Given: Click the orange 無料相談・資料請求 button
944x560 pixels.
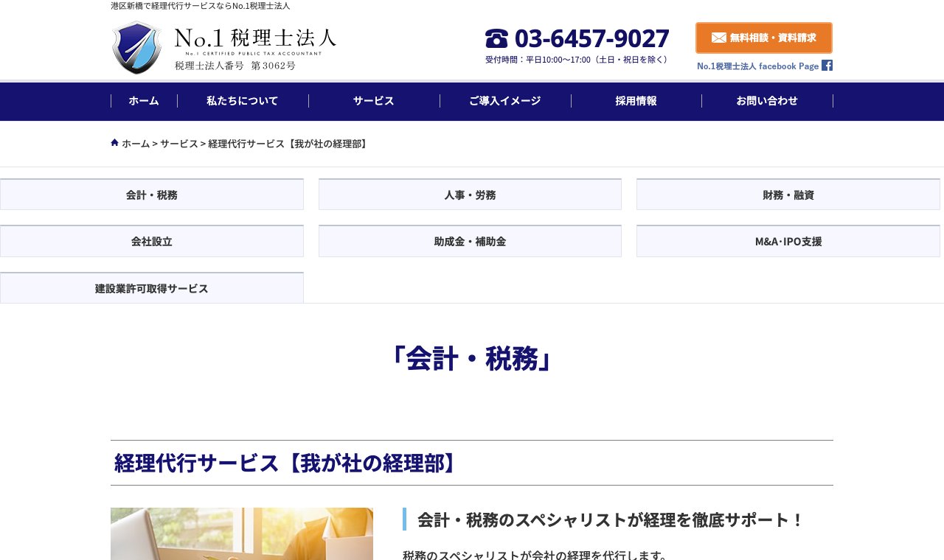Looking at the screenshot, I should [x=764, y=38].
